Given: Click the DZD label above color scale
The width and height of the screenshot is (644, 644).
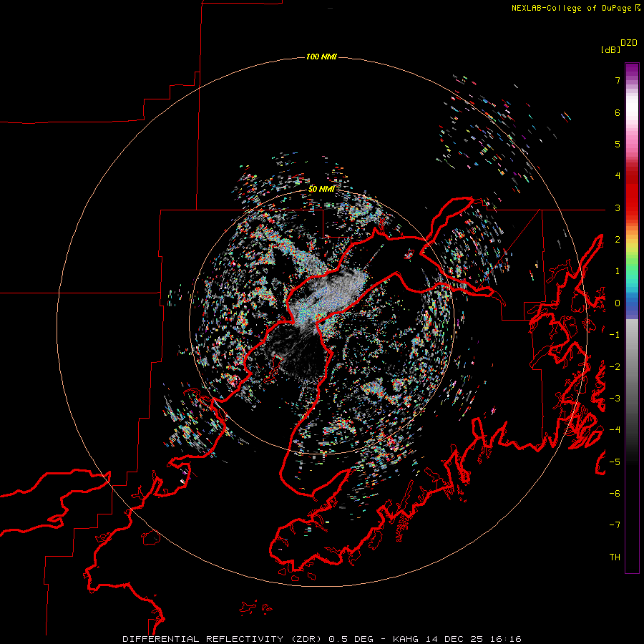Looking at the screenshot, I should [x=629, y=43].
